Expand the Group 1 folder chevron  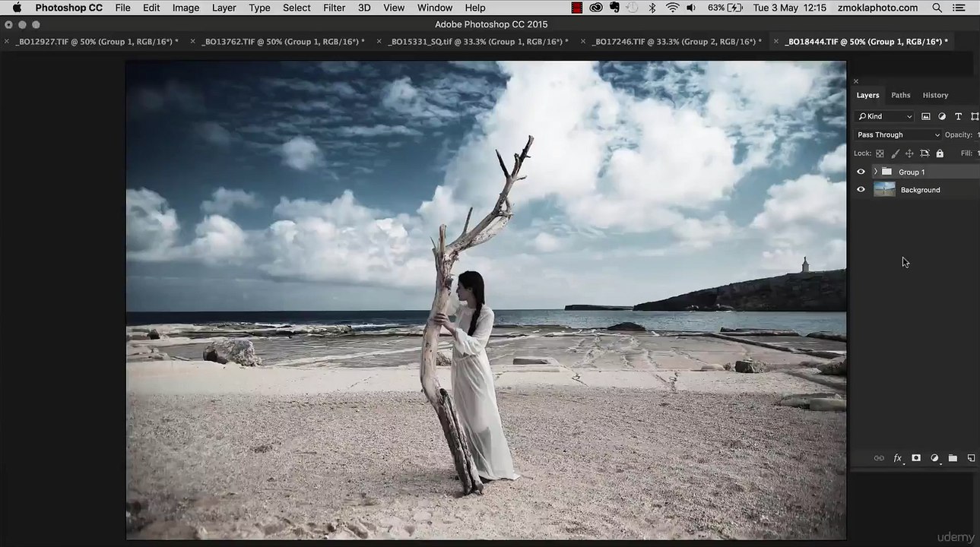[875, 172]
